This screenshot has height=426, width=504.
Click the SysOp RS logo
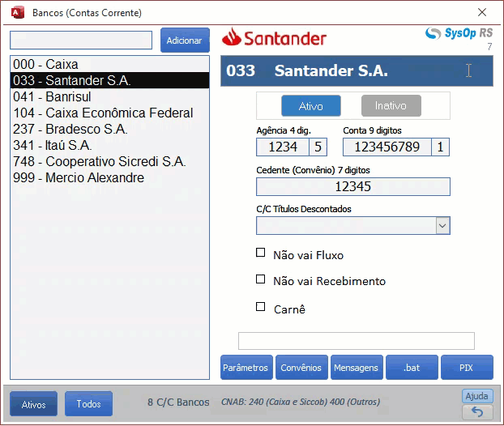tap(459, 33)
